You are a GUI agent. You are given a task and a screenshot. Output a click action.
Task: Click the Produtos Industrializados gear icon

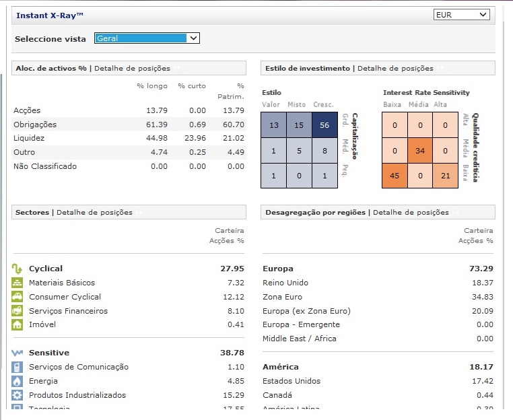coord(18,395)
